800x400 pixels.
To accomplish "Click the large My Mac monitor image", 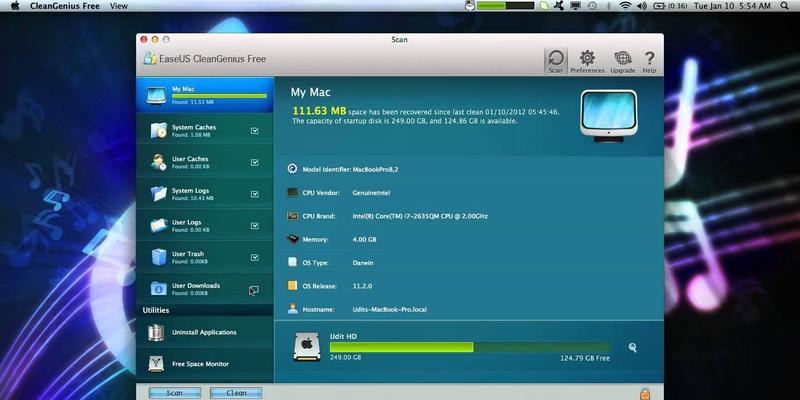I will click(x=609, y=116).
